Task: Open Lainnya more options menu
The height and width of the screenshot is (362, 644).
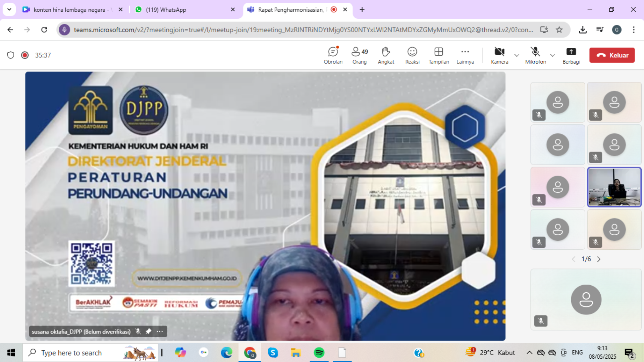Action: (x=465, y=55)
